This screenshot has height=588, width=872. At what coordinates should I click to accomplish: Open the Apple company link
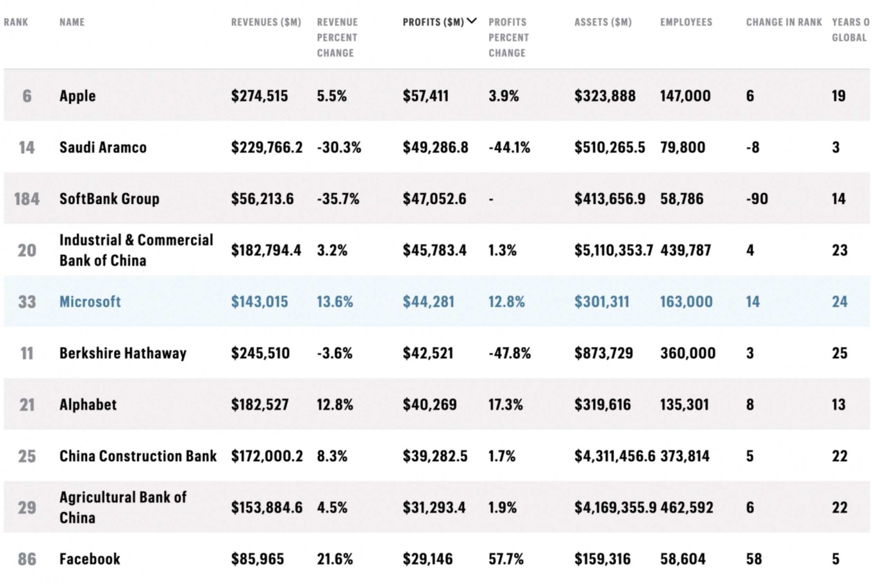[x=78, y=96]
